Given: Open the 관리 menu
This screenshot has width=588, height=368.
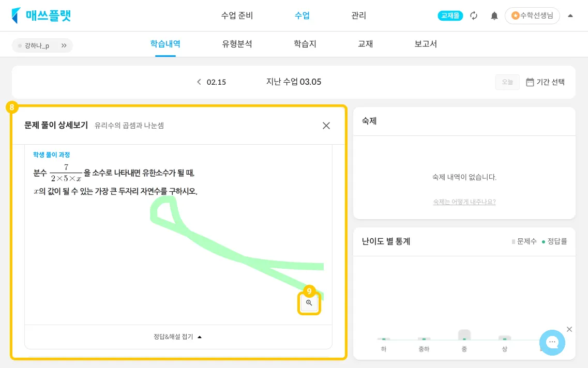Looking at the screenshot, I should click(358, 16).
